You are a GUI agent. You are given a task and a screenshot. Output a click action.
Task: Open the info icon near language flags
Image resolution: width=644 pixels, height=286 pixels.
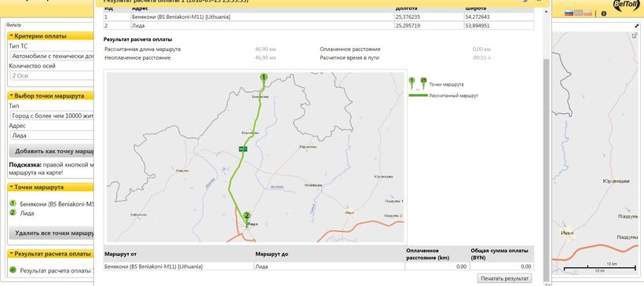(604, 13)
